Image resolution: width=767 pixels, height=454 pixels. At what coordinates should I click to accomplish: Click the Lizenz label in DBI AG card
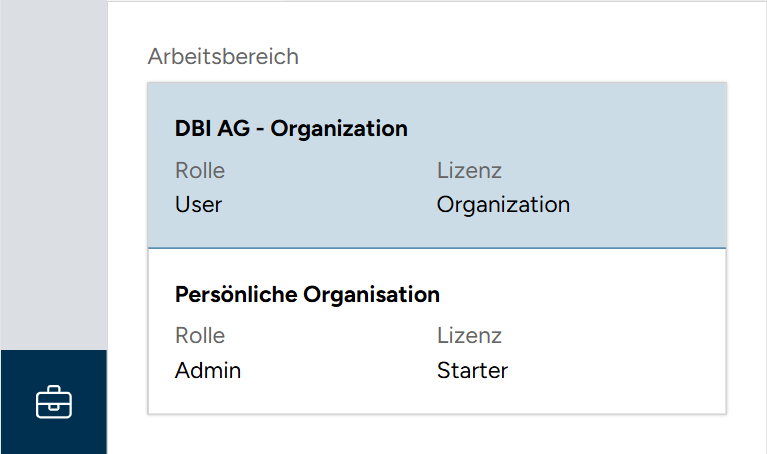[469, 170]
